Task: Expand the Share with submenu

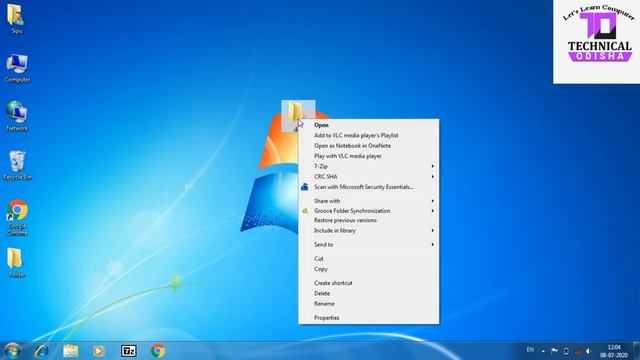Action: [x=369, y=201]
